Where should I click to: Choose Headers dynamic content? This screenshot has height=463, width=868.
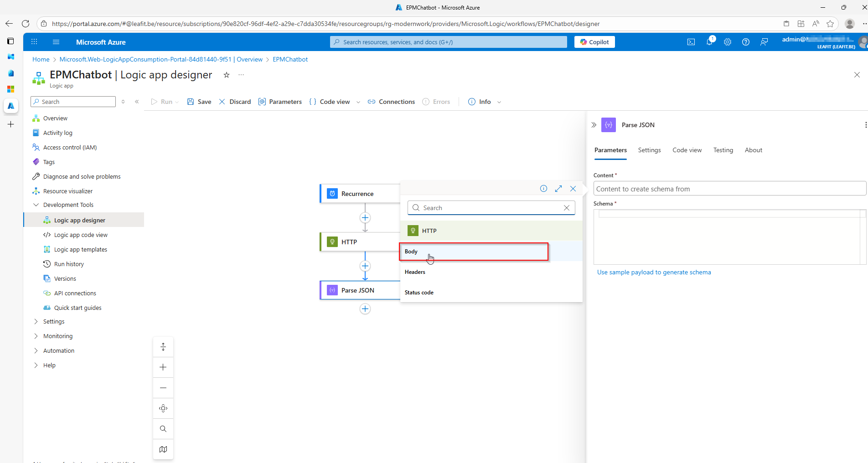[x=491, y=272]
